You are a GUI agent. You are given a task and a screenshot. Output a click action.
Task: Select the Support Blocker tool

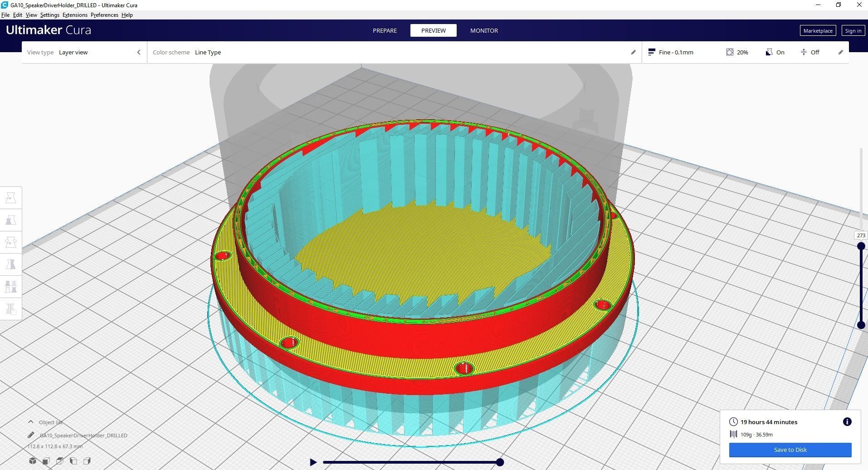click(x=11, y=308)
